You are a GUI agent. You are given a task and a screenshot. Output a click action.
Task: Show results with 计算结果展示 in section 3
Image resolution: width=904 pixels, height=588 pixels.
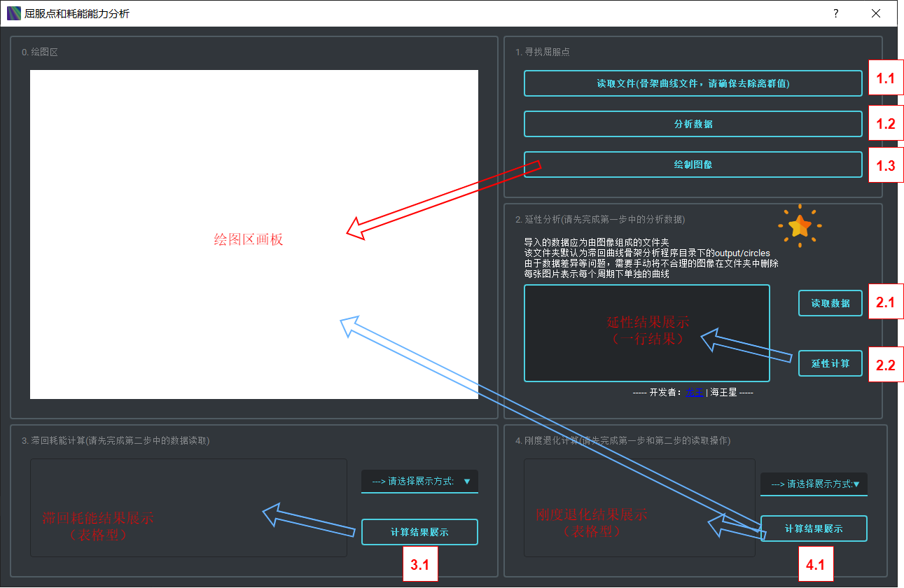(x=419, y=532)
